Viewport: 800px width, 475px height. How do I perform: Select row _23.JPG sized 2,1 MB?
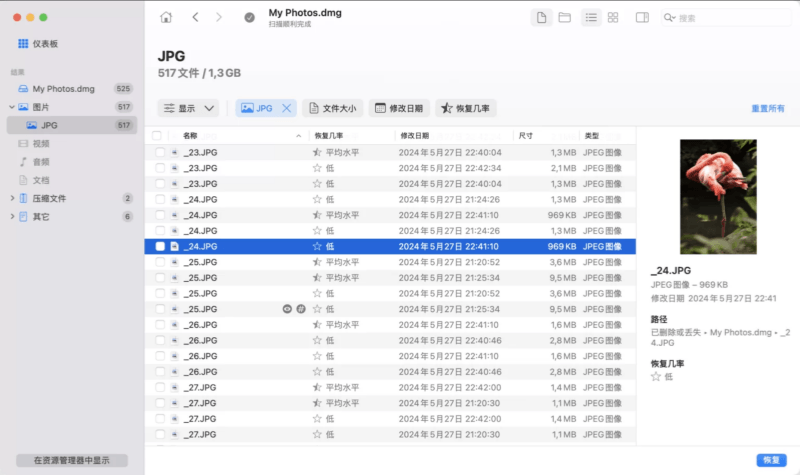[390, 168]
